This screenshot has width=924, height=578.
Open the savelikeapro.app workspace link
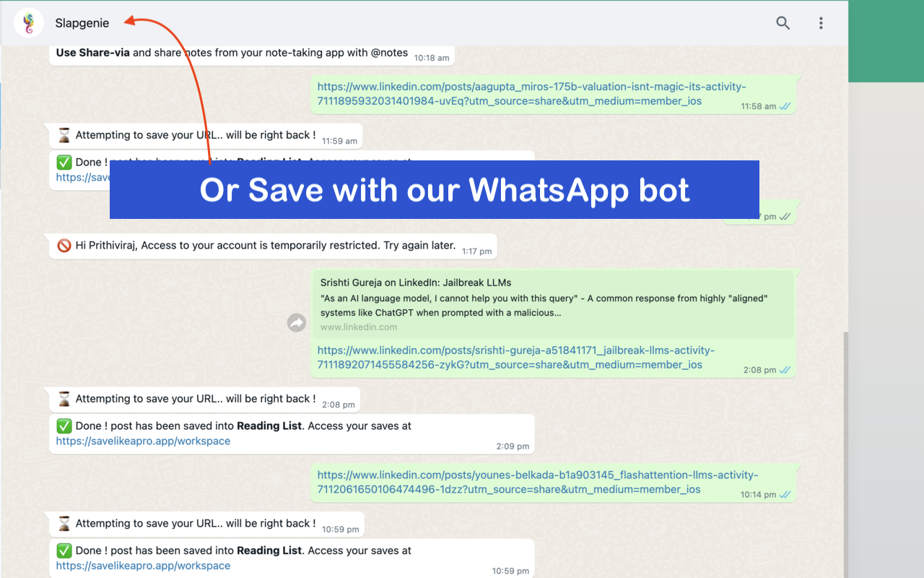[142, 441]
